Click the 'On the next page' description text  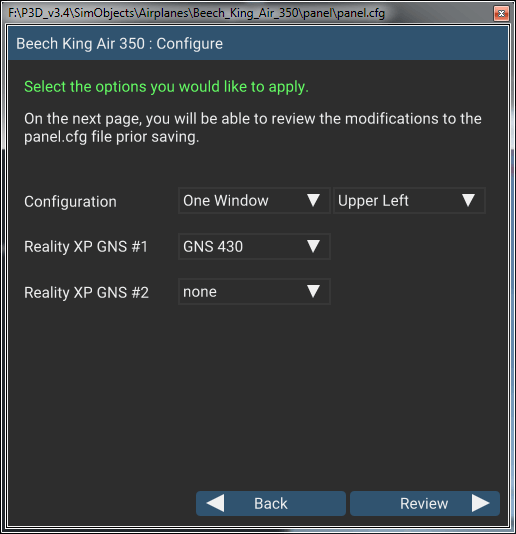coord(253,128)
